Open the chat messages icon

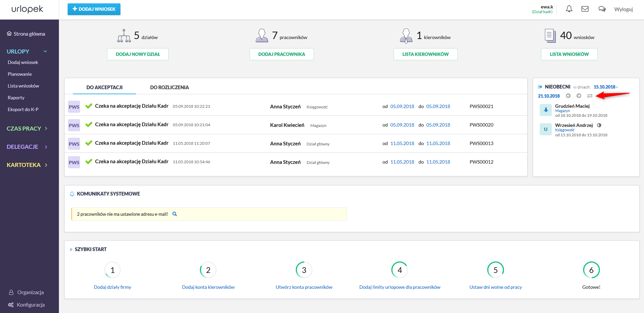pos(602,9)
